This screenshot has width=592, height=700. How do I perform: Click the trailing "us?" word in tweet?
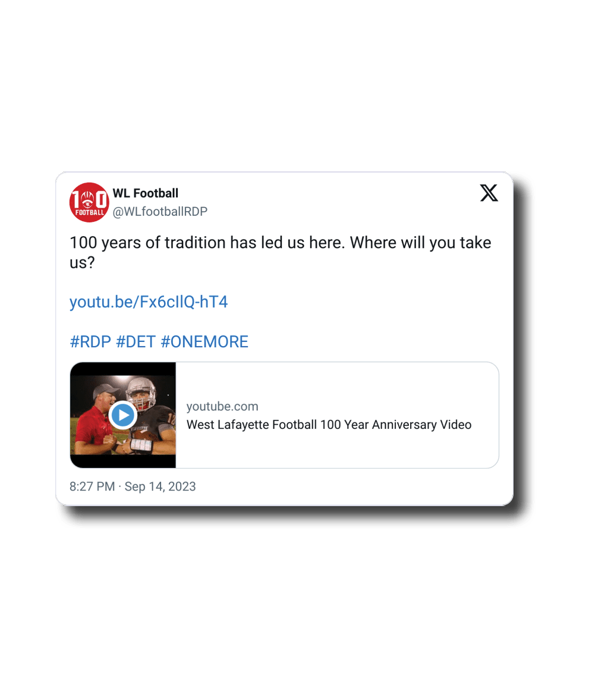[x=82, y=262]
